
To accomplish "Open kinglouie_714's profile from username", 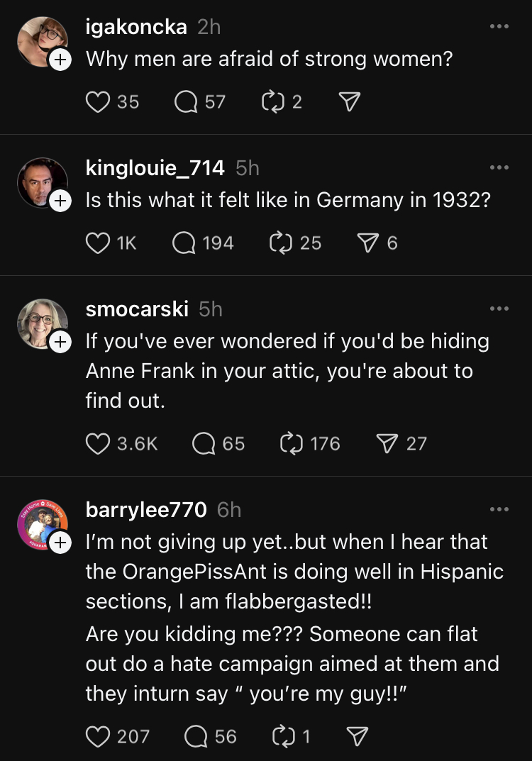I will coord(155,168).
